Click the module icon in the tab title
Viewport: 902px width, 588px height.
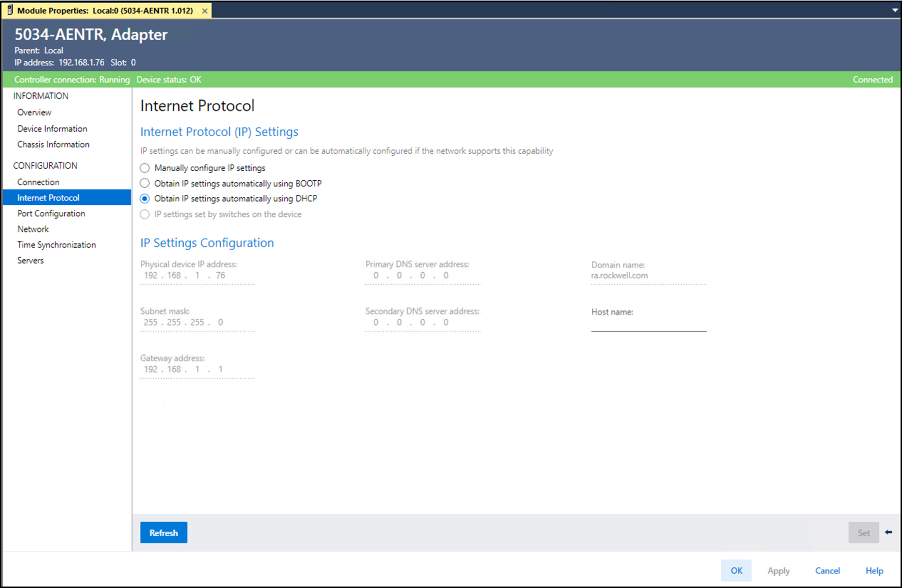(x=10, y=10)
